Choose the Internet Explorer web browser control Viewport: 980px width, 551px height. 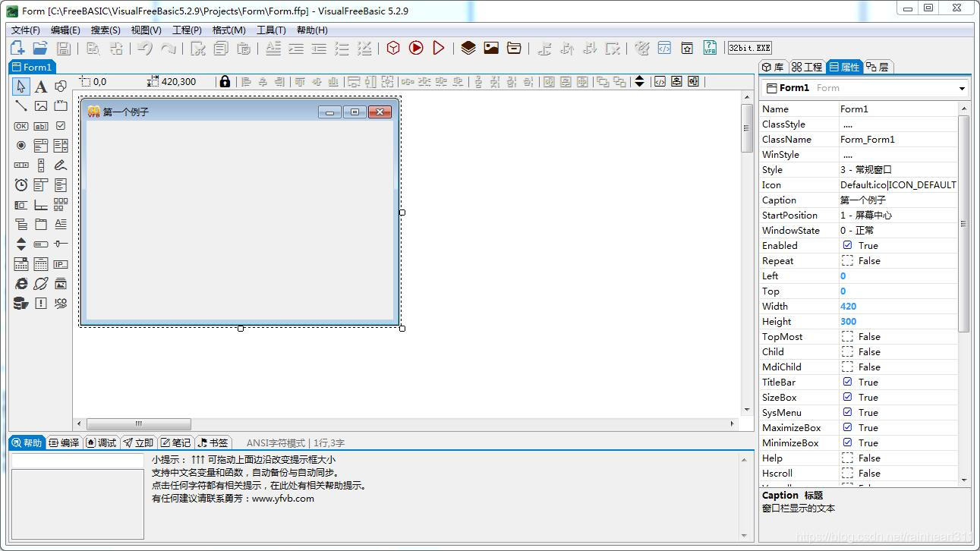point(21,284)
